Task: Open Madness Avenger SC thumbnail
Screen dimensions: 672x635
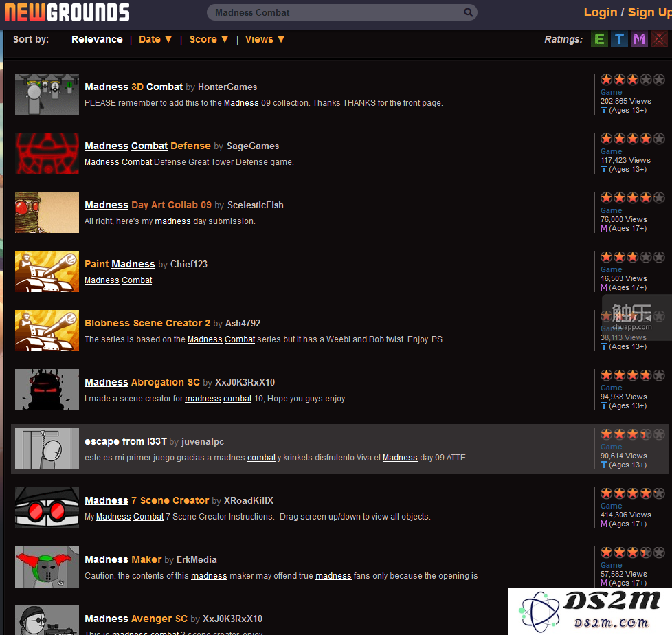Action: pos(47,621)
